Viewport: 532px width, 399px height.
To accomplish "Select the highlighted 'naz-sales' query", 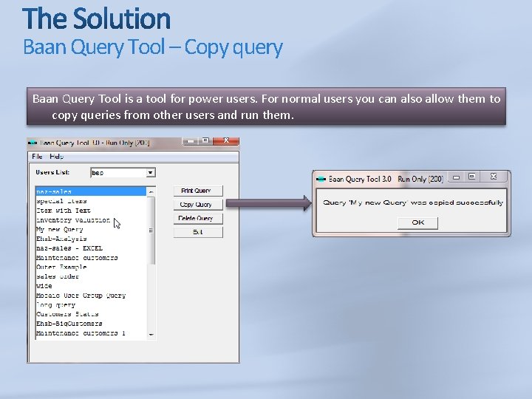I will pyautogui.click(x=91, y=191).
